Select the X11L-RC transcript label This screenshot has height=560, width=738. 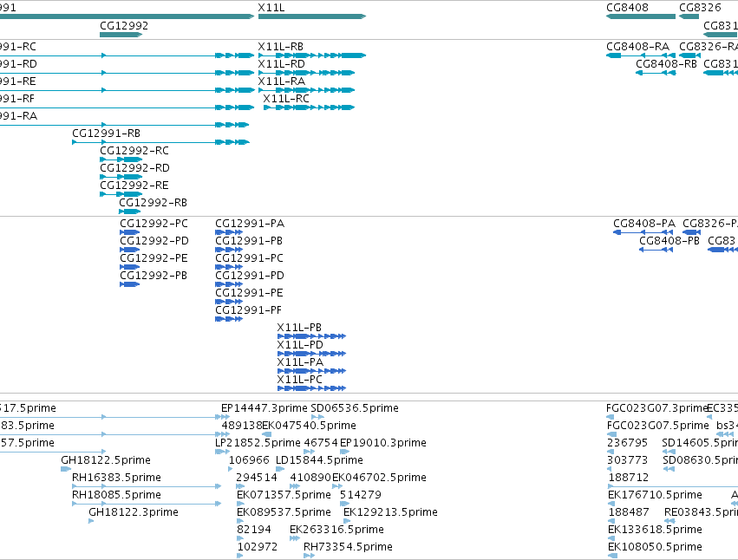(x=286, y=99)
